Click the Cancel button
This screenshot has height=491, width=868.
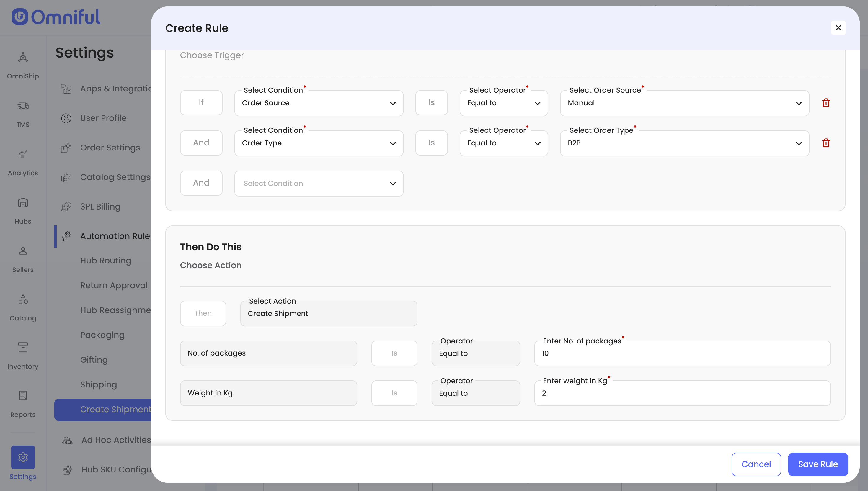(x=756, y=464)
